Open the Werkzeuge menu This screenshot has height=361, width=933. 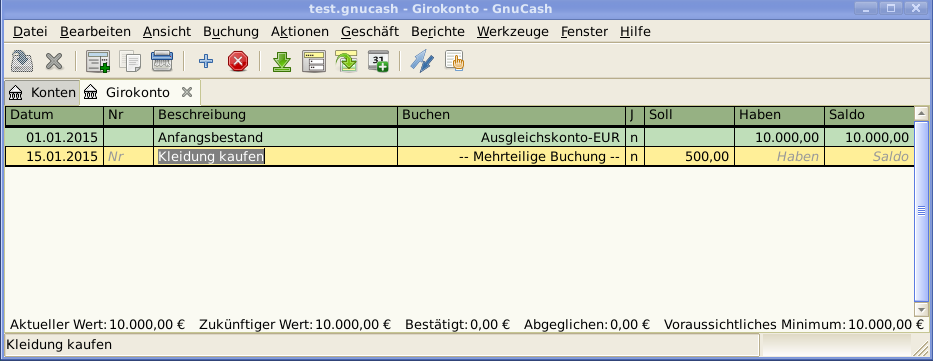pyautogui.click(x=513, y=32)
